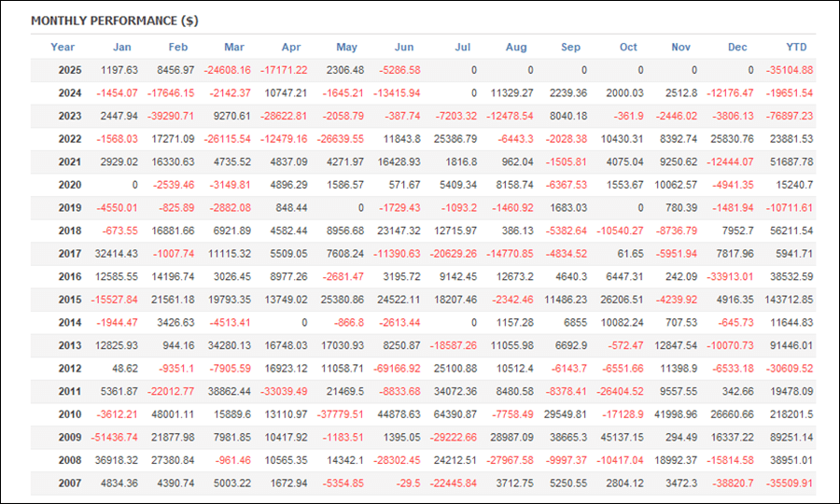Select the Jan column header
The width and height of the screenshot is (840, 504).
point(121,47)
